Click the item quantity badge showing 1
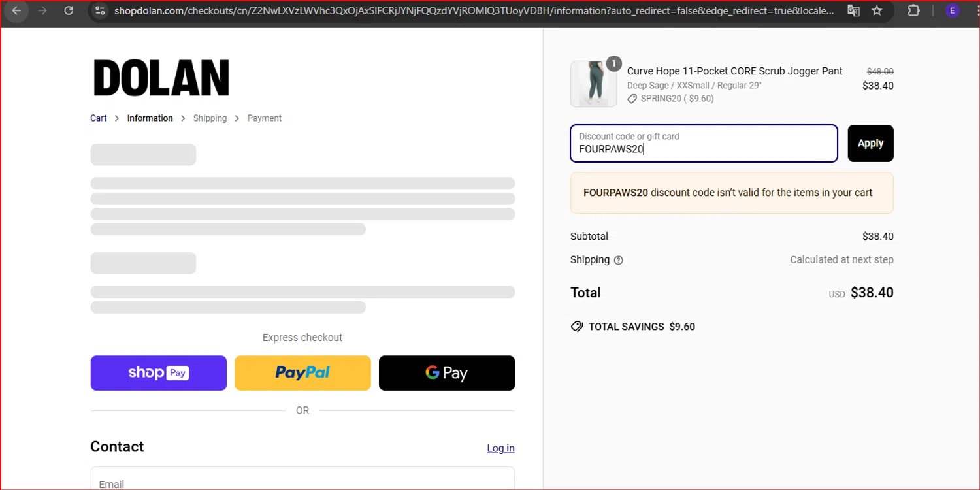This screenshot has width=980, height=490. tap(613, 63)
